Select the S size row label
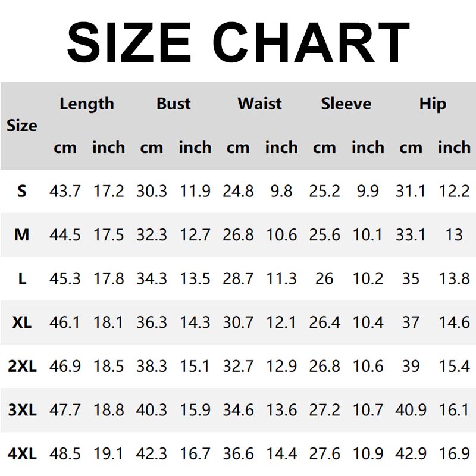 pos(22,191)
